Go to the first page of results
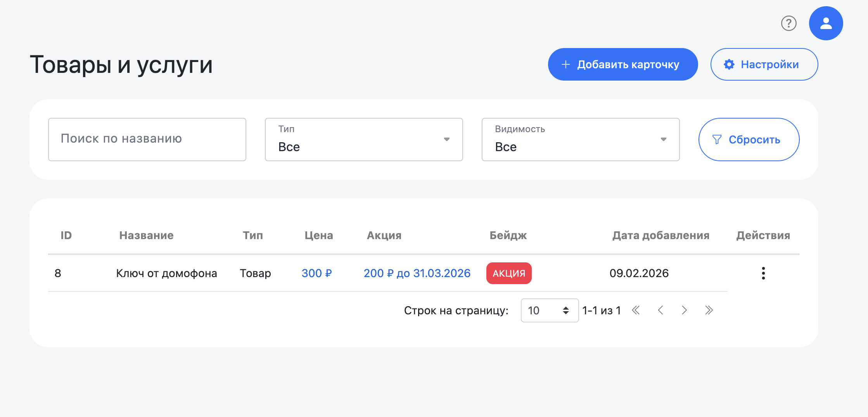 [x=636, y=310]
